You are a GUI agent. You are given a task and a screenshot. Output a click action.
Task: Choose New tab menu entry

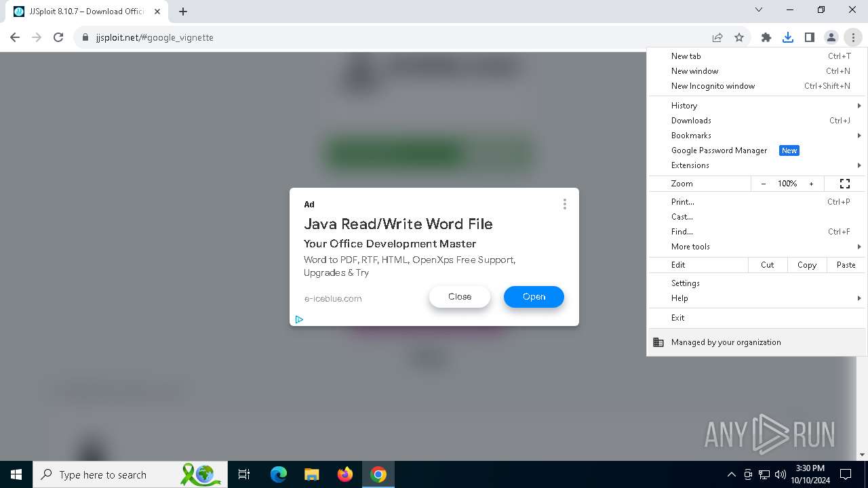tap(757, 56)
